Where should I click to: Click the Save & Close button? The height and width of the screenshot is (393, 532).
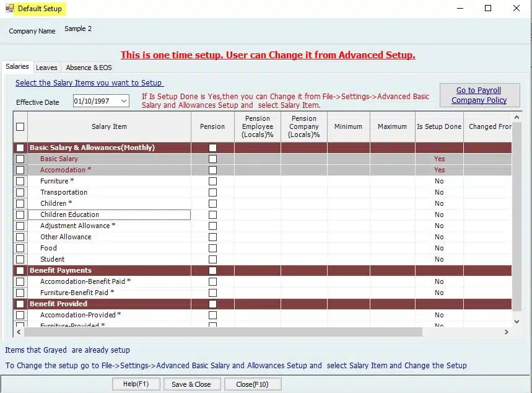pos(191,384)
